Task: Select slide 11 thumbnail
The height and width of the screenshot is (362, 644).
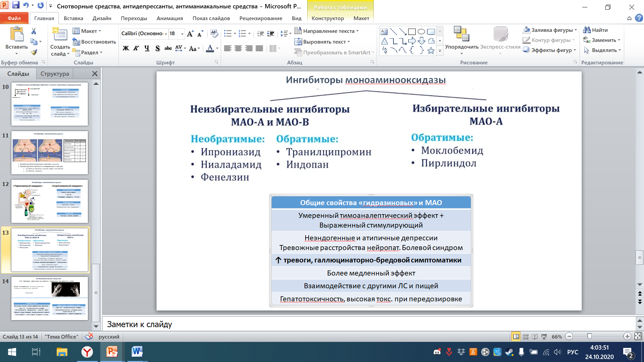Action: tap(50, 153)
